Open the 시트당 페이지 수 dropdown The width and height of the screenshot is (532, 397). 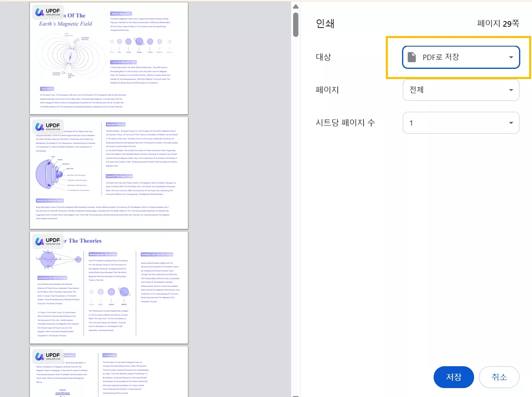tap(461, 122)
